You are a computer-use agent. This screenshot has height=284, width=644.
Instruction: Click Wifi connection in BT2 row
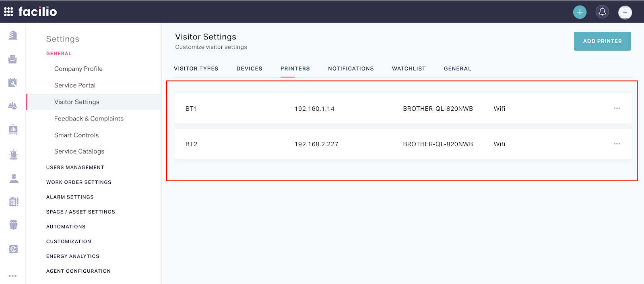coord(500,144)
